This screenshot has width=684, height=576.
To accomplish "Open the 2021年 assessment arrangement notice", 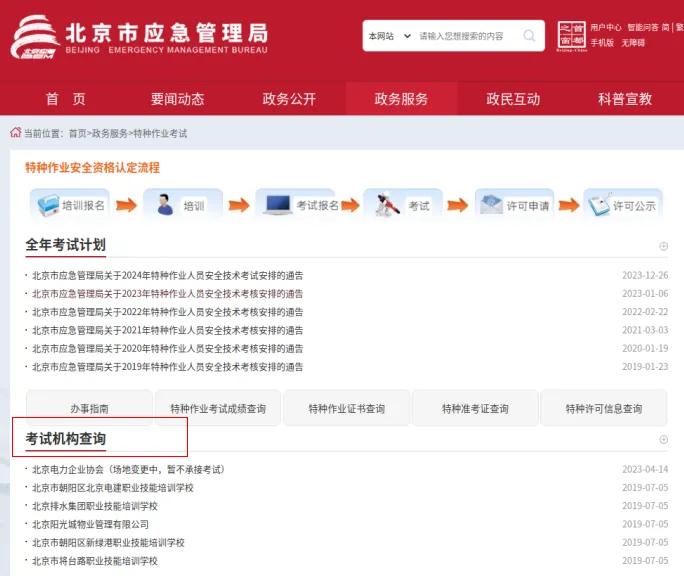I will click(x=168, y=330).
